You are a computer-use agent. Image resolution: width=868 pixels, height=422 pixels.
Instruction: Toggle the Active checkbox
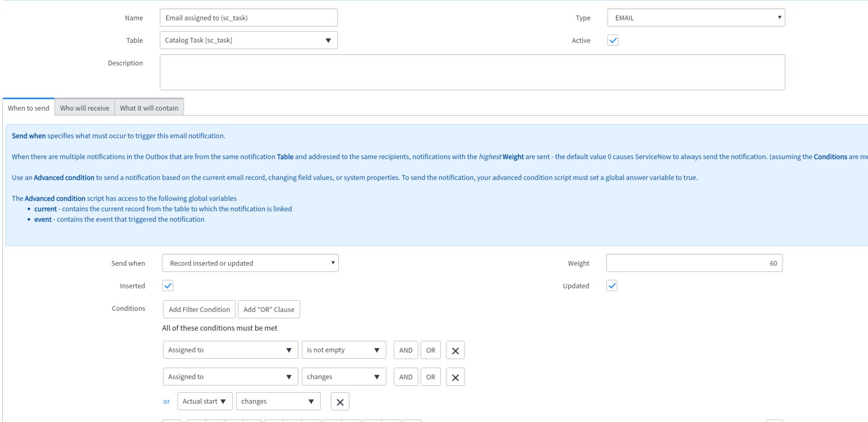[x=613, y=40]
